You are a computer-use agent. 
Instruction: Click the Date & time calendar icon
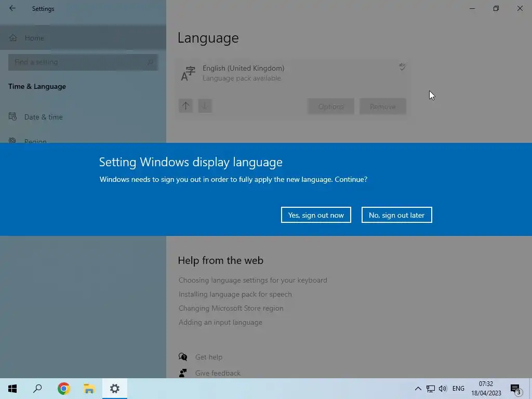coord(12,117)
